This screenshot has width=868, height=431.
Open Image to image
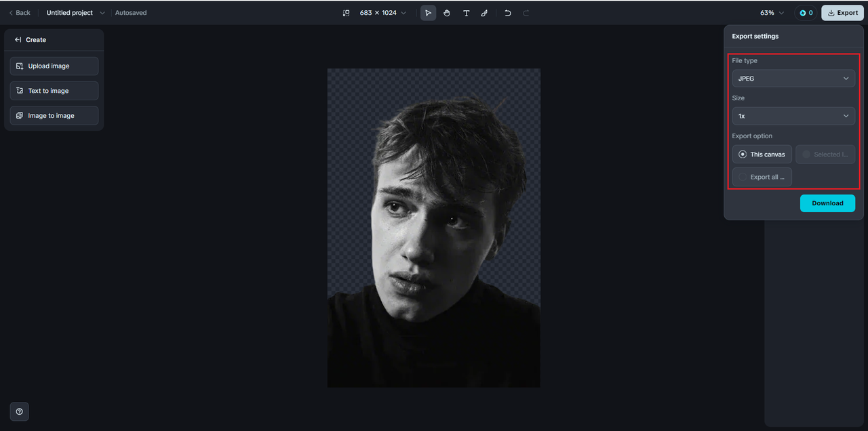54,115
